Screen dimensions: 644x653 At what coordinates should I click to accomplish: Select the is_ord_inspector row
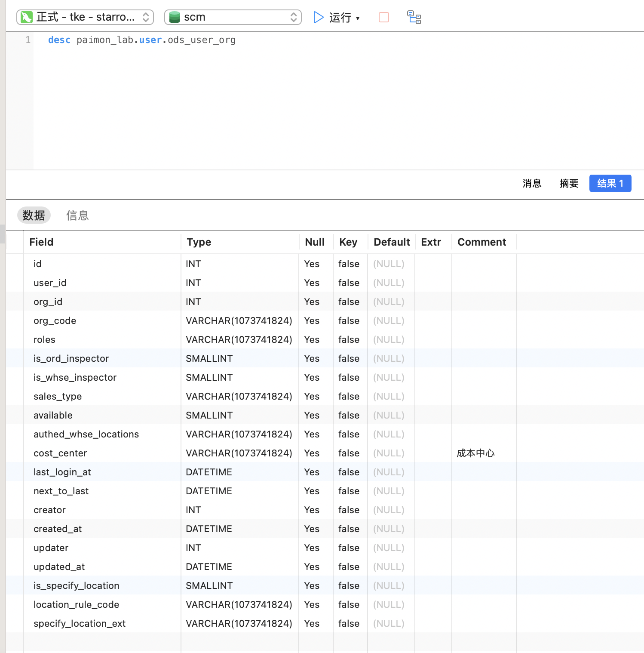71,358
